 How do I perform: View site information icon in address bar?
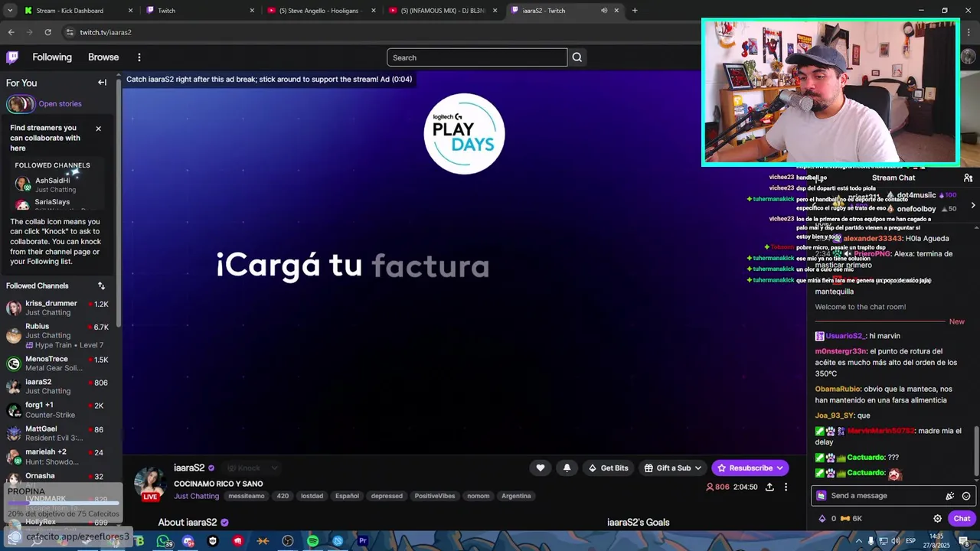tap(70, 32)
